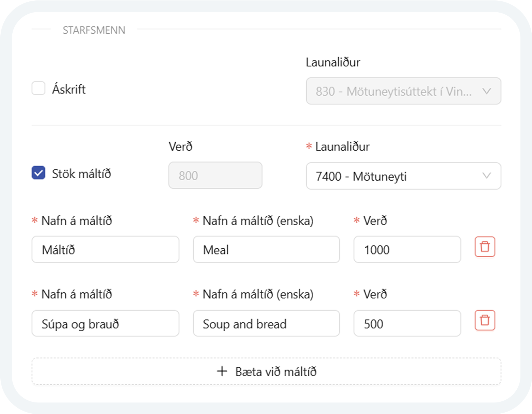The height and width of the screenshot is (414, 532).
Task: Click the chevron on the 830 dropdown
Action: click(x=487, y=91)
